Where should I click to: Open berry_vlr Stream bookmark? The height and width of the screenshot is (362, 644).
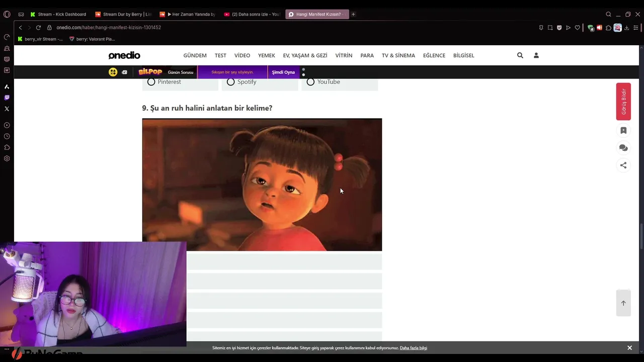(40, 39)
